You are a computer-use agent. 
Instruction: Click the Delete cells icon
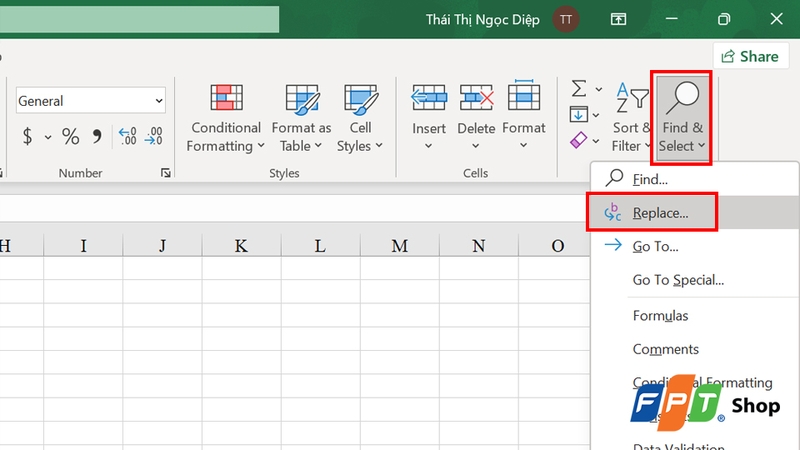(476, 97)
